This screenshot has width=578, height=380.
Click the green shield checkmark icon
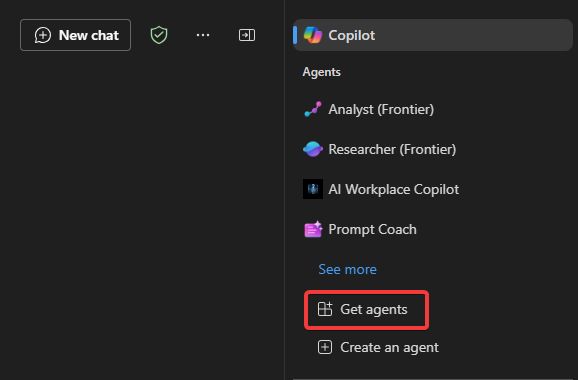[x=159, y=35]
